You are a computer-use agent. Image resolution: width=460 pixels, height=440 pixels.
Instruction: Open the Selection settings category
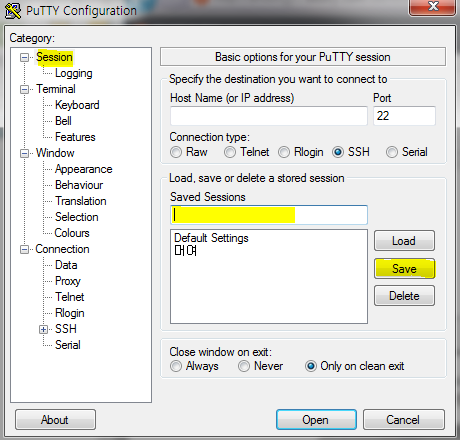tap(77, 217)
